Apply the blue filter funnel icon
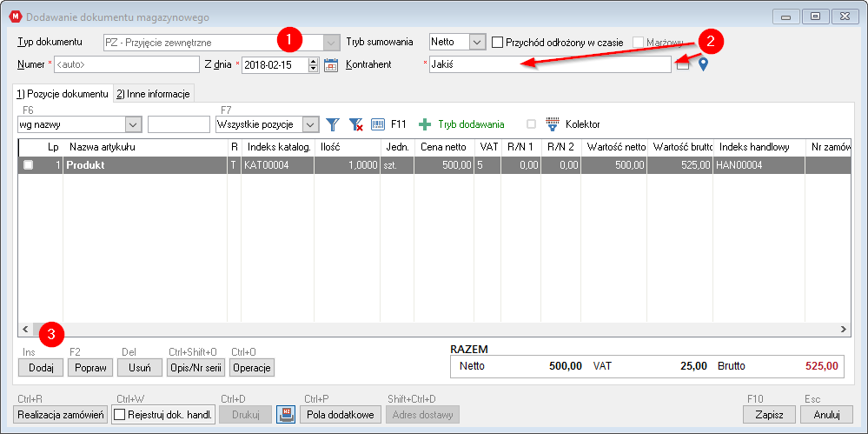The height and width of the screenshot is (434, 868). coord(332,124)
